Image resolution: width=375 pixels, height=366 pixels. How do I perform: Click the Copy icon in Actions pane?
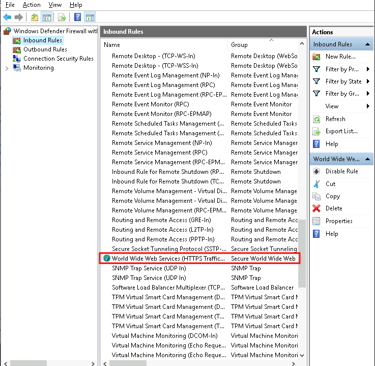(316, 196)
